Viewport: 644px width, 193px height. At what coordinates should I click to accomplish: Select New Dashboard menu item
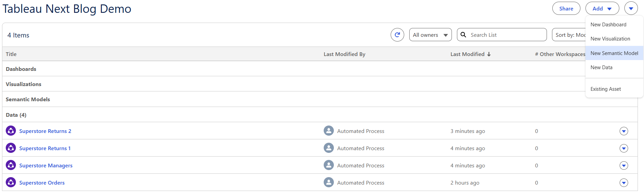tap(614, 25)
